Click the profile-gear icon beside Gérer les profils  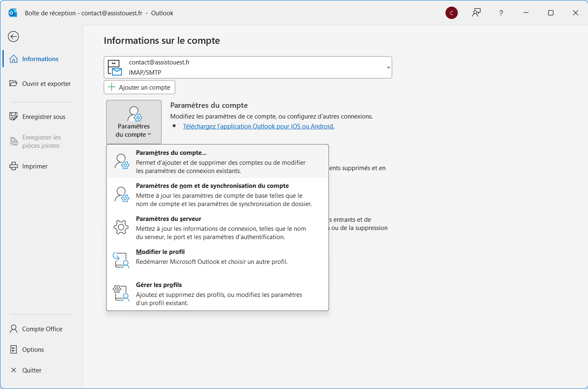(x=121, y=293)
